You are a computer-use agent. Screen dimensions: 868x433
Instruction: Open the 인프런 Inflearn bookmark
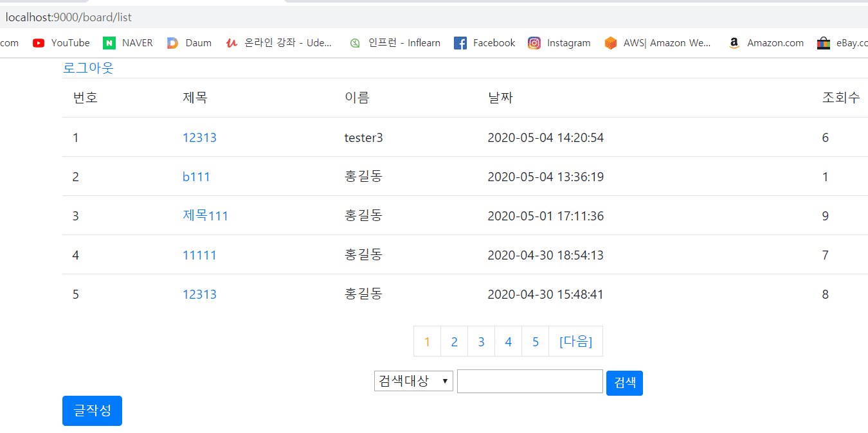tap(395, 43)
